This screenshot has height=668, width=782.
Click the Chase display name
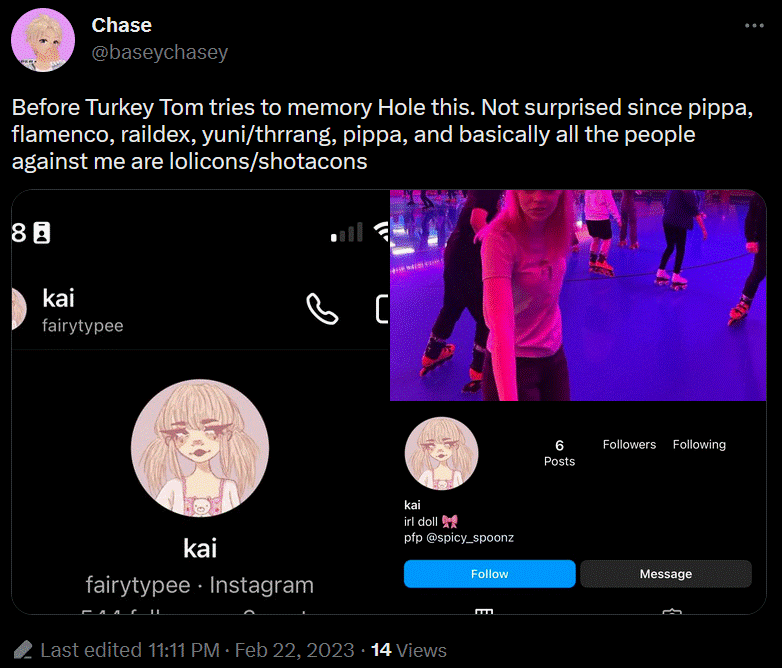(x=122, y=25)
